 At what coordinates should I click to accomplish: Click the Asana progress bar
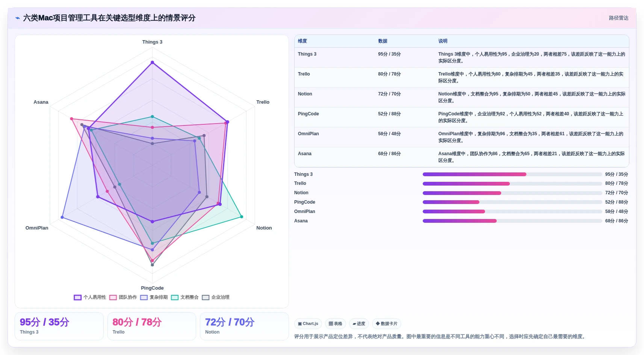(x=512, y=221)
